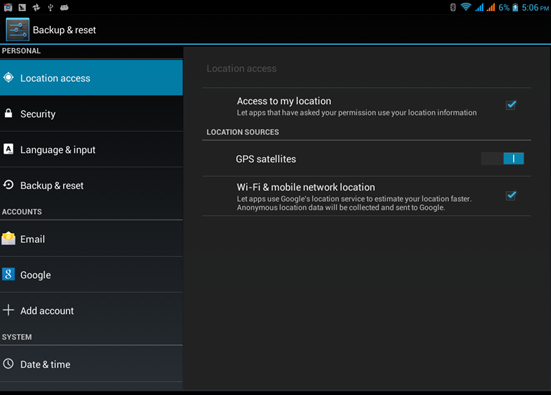This screenshot has height=395, width=551.
Task: Switch off the GPS satellites toggle
Action: click(x=503, y=158)
